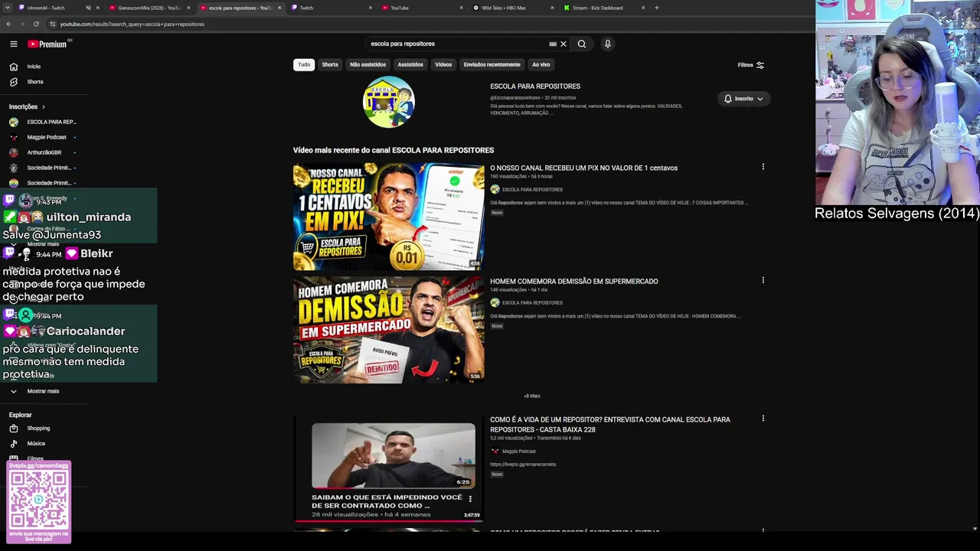Open 'O NOSSO CANAL RECEBEU UM PIX' video title
The image size is (980, 551).
(583, 168)
